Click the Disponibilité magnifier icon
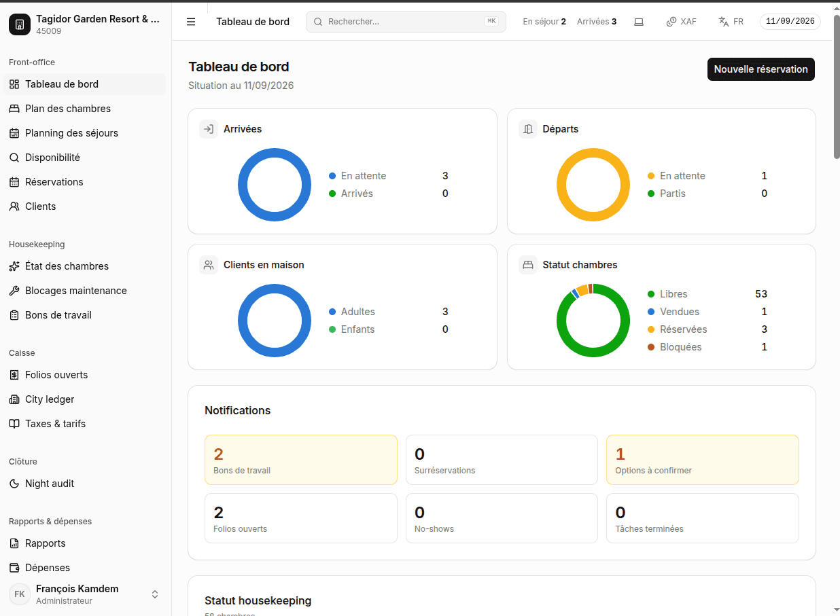 coord(14,158)
